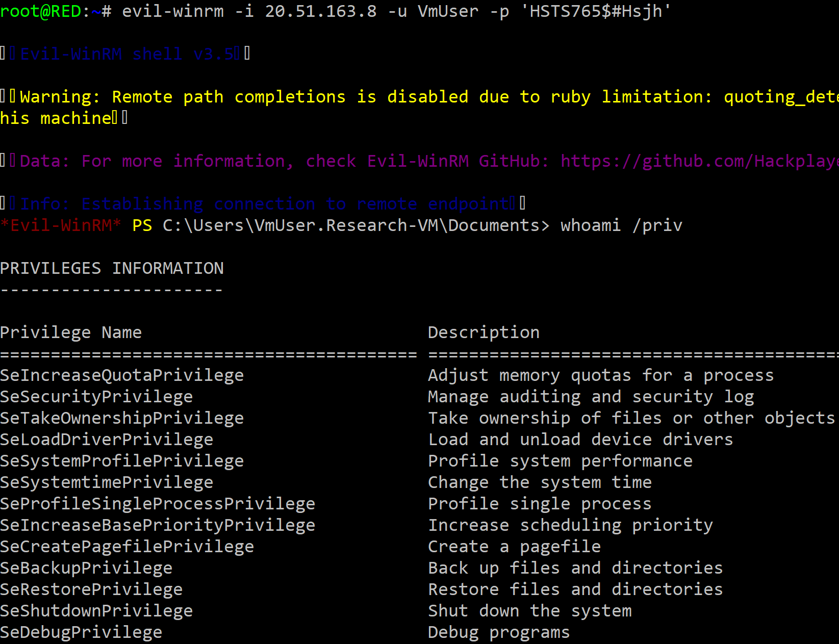Select the SeDebugPrivilege entry
This screenshot has height=644, width=839.
(x=81, y=632)
